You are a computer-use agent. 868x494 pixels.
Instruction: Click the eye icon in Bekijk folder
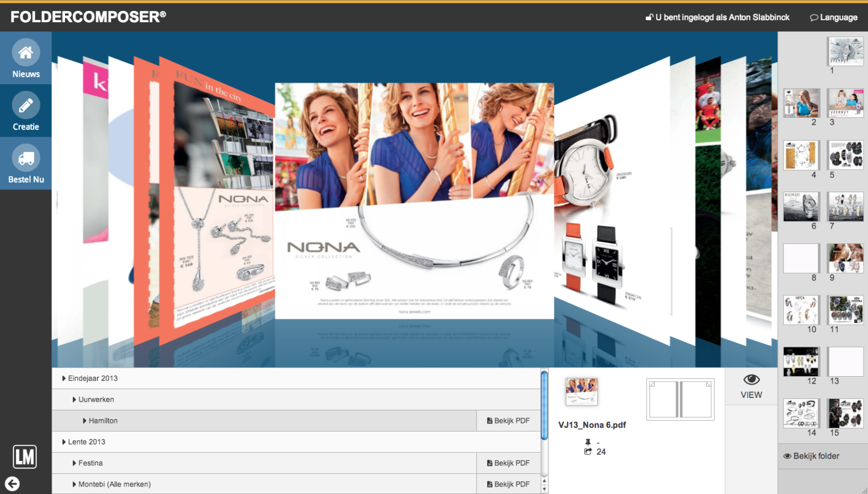coord(787,456)
